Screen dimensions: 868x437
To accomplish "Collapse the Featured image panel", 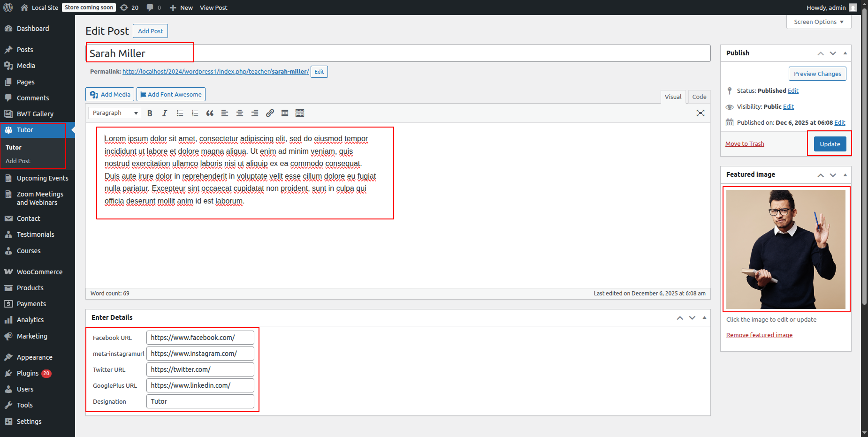I will [x=845, y=175].
